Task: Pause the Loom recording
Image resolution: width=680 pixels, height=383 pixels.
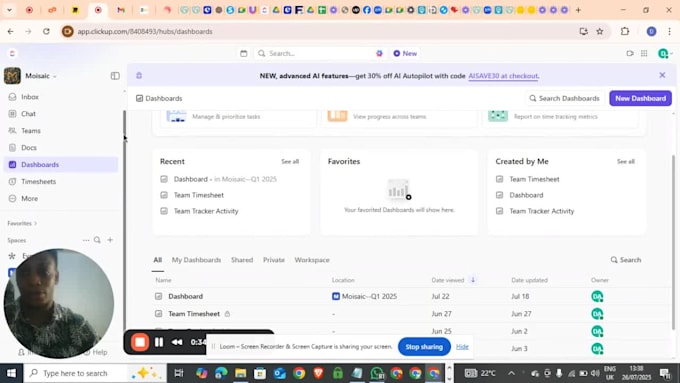Action: 159,342
